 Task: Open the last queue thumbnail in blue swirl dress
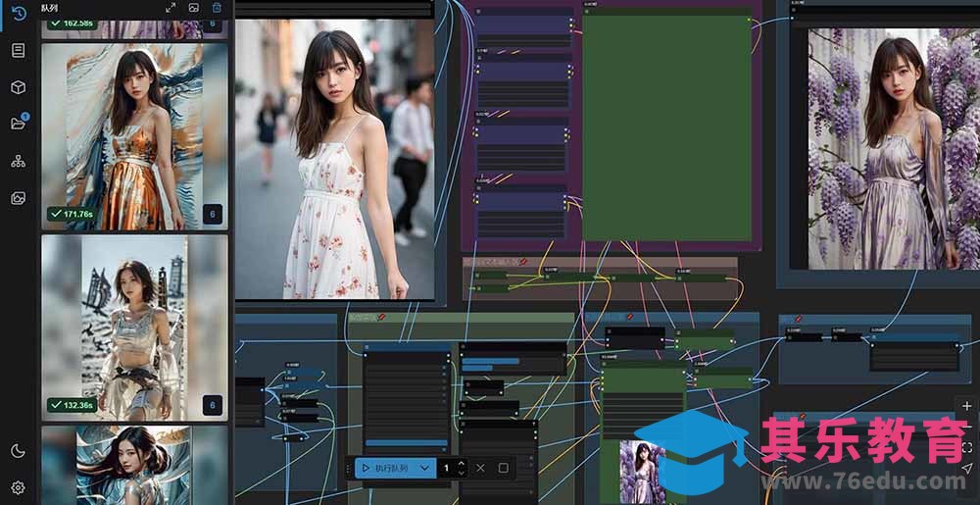click(134, 465)
